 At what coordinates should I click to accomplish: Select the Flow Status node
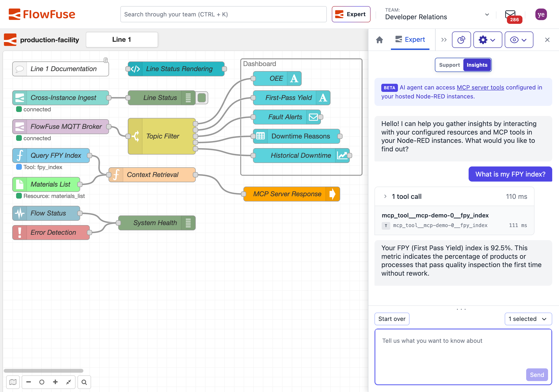(46, 213)
